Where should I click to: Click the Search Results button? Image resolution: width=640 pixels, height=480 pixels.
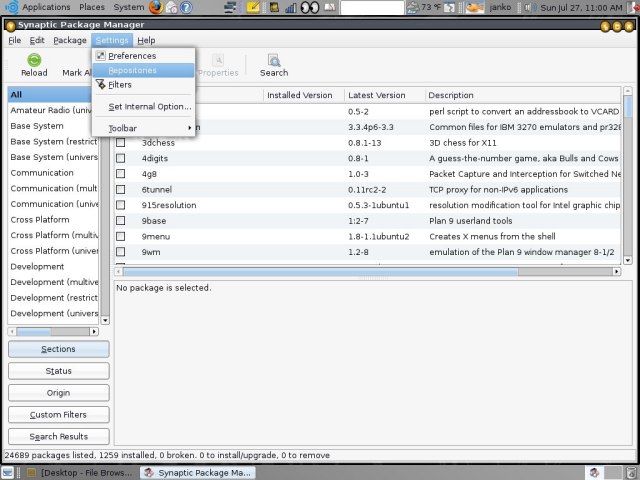click(59, 437)
